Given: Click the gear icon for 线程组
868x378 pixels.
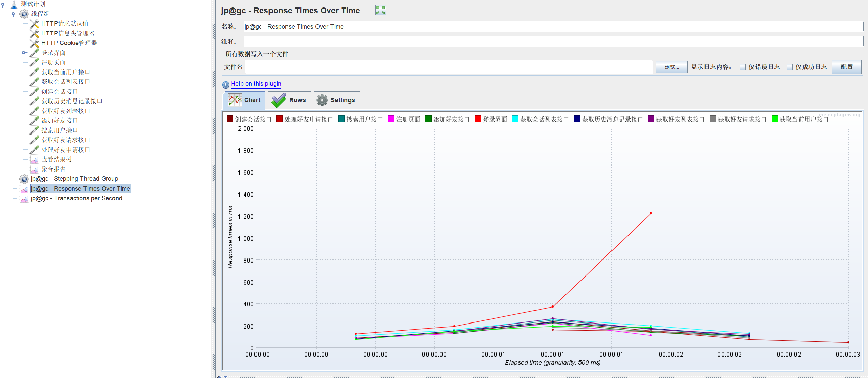Looking at the screenshot, I should pyautogui.click(x=24, y=14).
